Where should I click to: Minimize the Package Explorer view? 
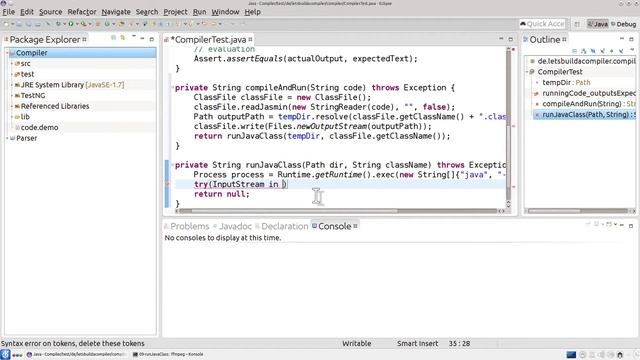tap(142, 38)
